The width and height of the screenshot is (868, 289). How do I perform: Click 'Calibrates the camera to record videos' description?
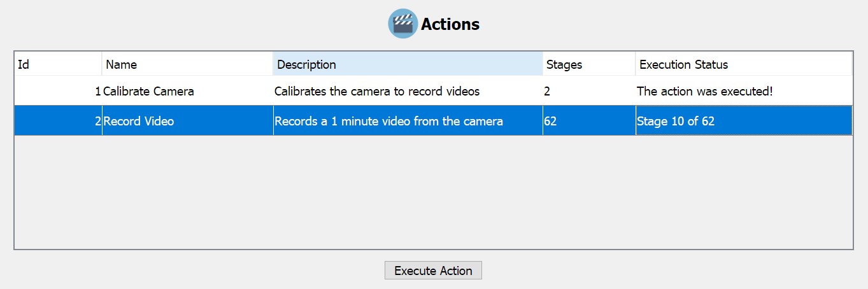(x=377, y=92)
